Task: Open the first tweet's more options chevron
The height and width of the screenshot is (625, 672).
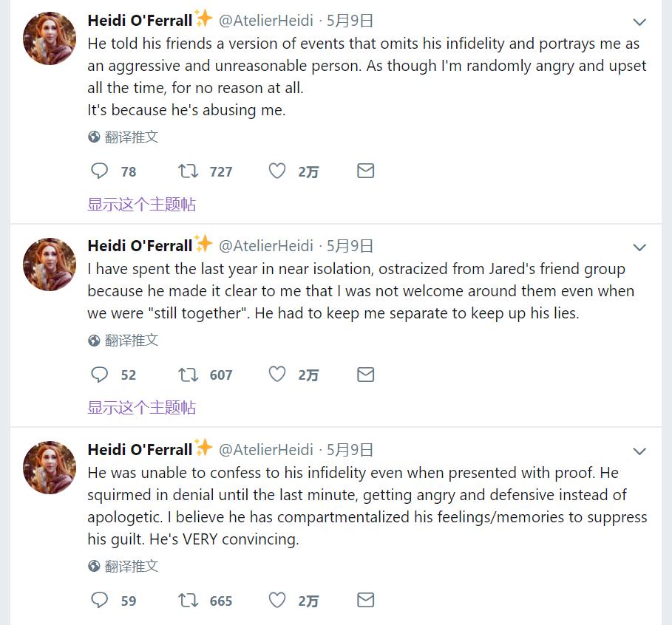Action: tap(639, 22)
